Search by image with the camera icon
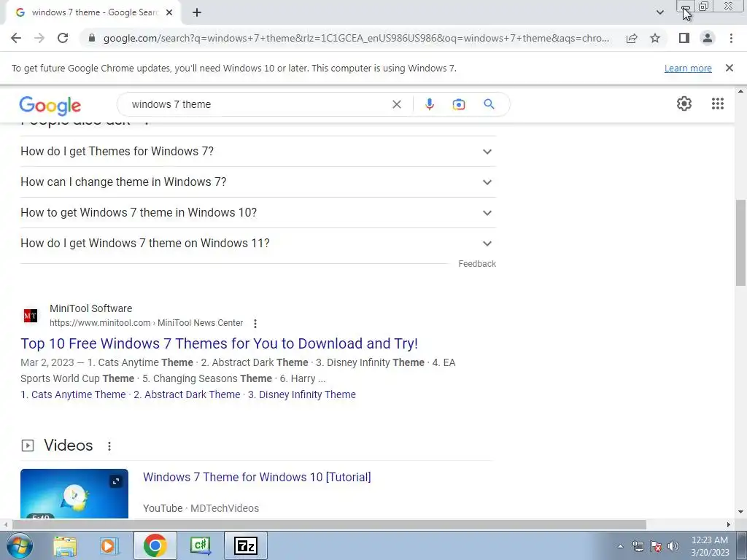747x560 pixels. click(x=459, y=104)
